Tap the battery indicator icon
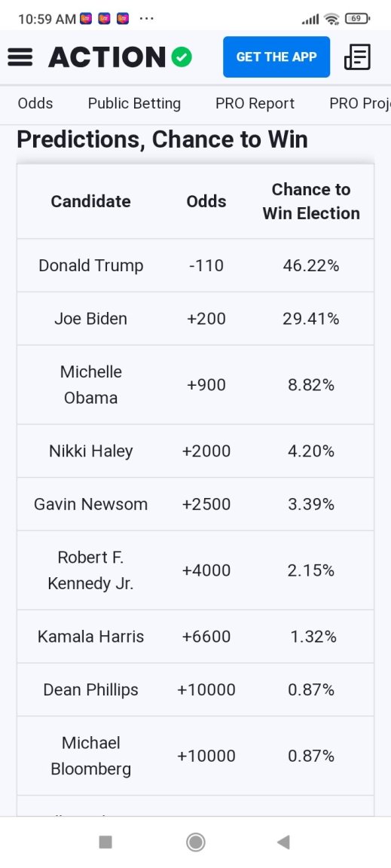391x868 pixels. (x=357, y=19)
